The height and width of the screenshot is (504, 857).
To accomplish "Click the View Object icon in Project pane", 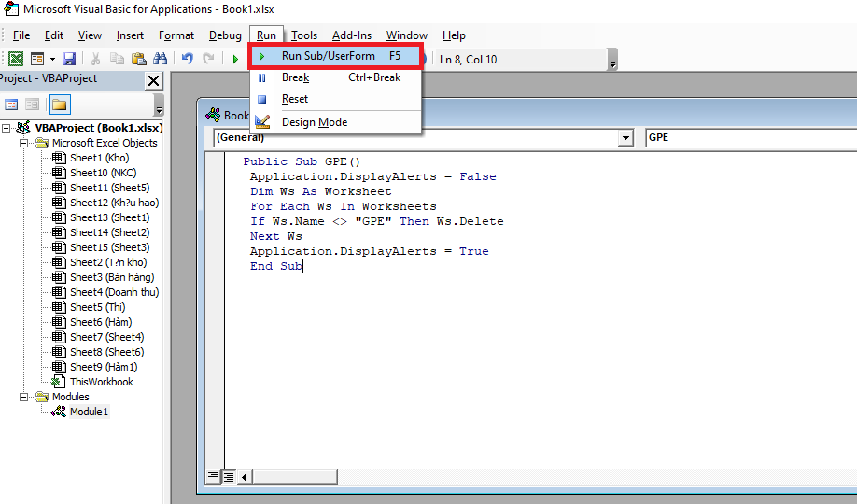I will click(x=33, y=105).
